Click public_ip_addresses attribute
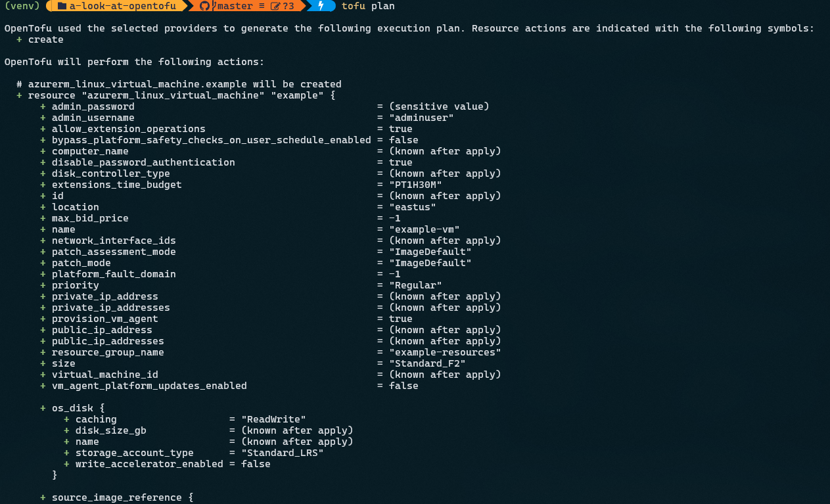This screenshot has height=504, width=830. [108, 341]
